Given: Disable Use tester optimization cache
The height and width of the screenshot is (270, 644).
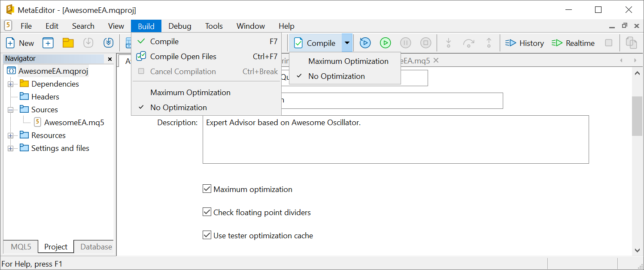Looking at the screenshot, I should click(207, 235).
